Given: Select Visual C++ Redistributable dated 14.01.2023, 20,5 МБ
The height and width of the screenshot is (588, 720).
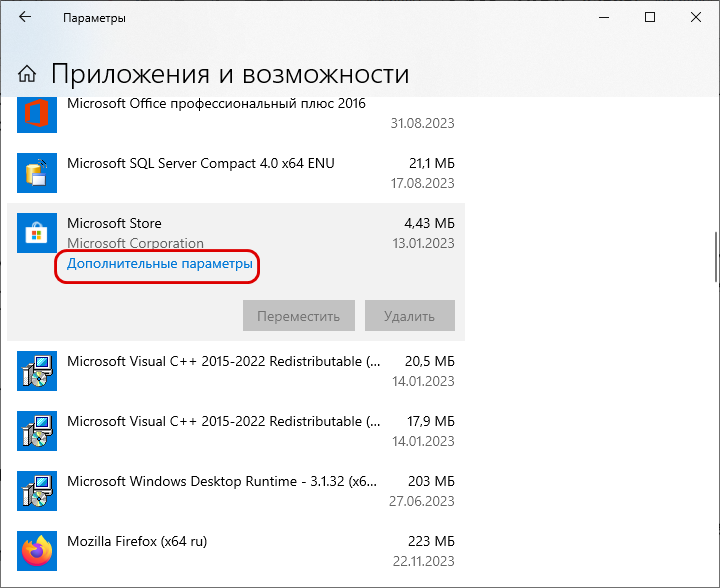Looking at the screenshot, I should click(224, 362).
